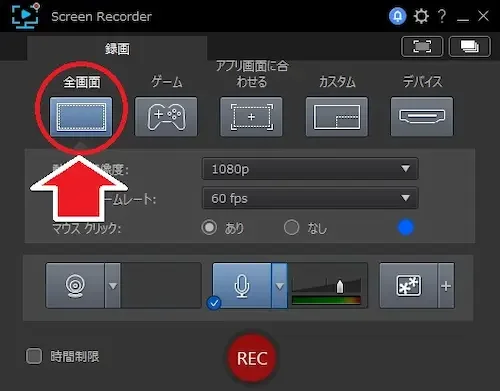Image resolution: width=500 pixels, height=391 pixels.
Task: Open settings via the gear icon
Action: tap(421, 16)
